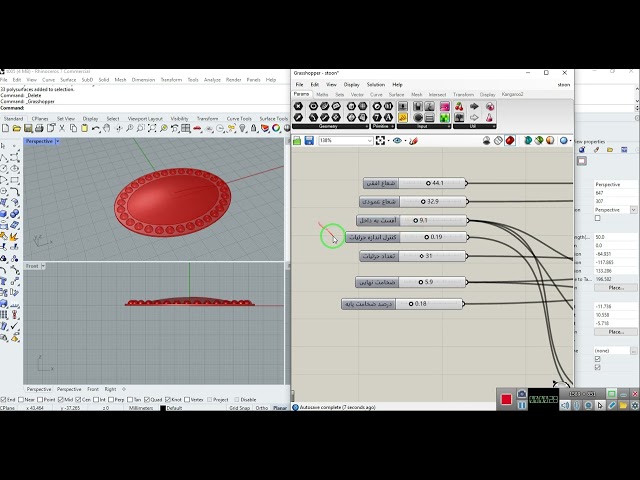Switch to the Kangaroo2 tab in Grasshopper
The height and width of the screenshot is (480, 640).
click(x=512, y=94)
